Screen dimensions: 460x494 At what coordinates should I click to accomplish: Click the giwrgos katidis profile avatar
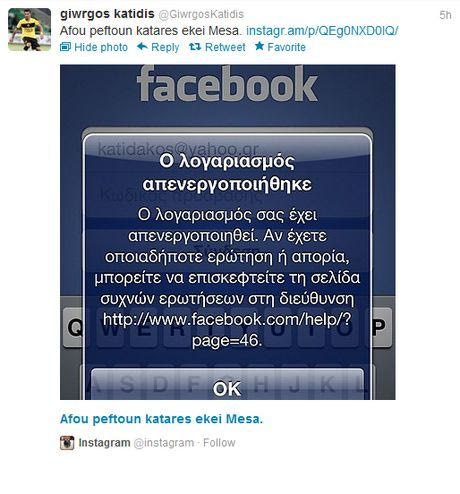(29, 30)
